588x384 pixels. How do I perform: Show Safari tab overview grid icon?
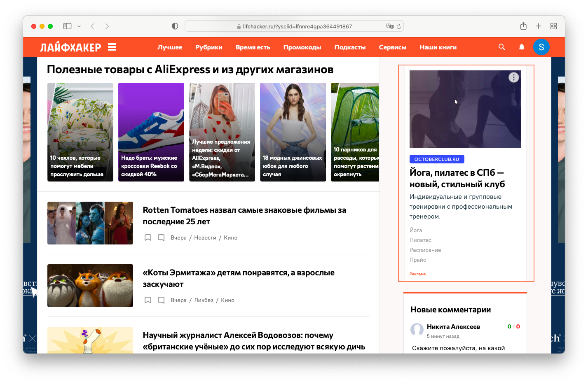tap(553, 26)
